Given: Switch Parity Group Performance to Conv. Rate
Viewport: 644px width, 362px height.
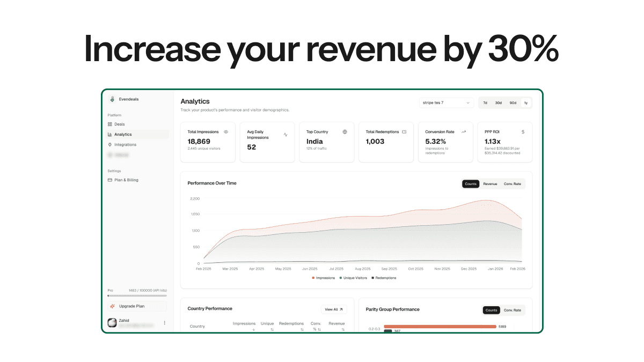Looking at the screenshot, I should [x=512, y=310].
